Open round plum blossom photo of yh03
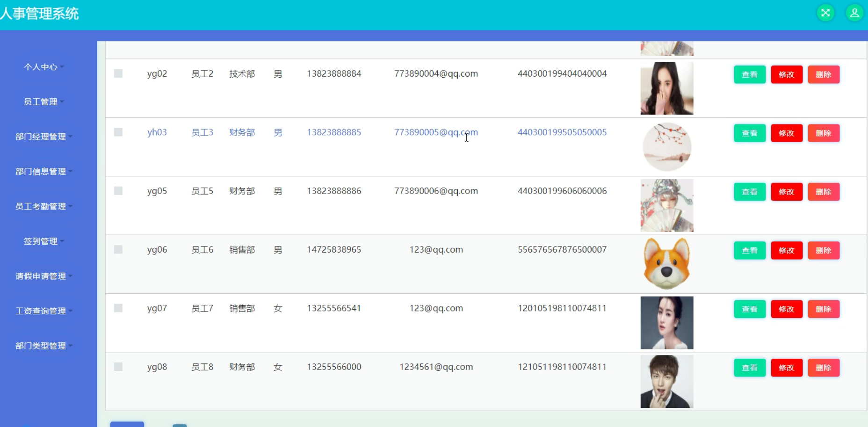Image resolution: width=868 pixels, height=427 pixels. (667, 147)
